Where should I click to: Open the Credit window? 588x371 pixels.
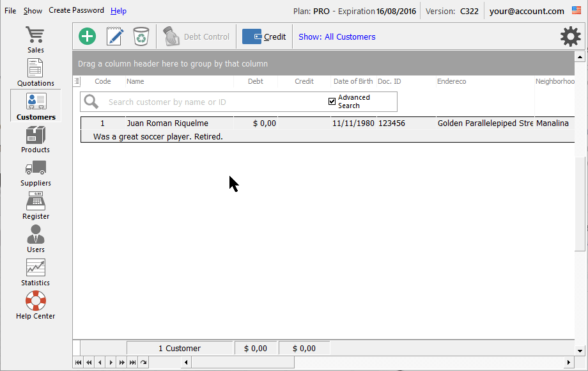(x=264, y=36)
